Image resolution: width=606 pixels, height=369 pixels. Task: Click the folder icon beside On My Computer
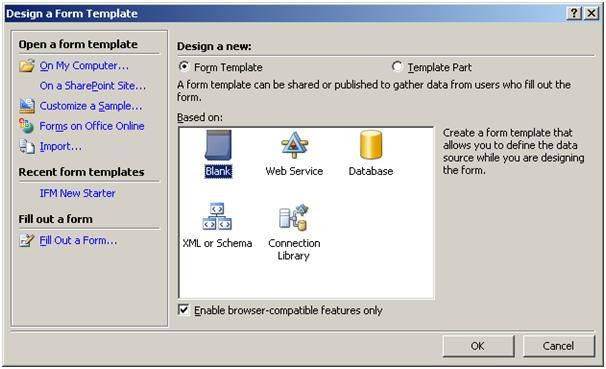point(27,66)
